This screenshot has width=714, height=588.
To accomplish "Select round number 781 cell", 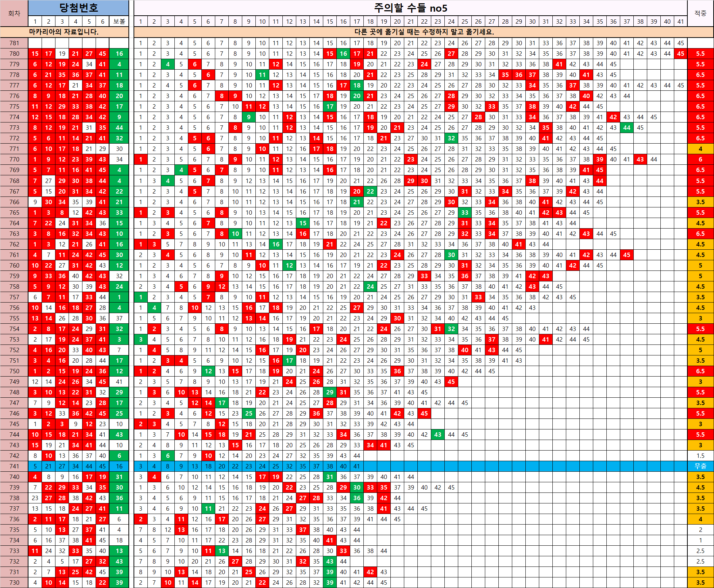I will pos(14,43).
